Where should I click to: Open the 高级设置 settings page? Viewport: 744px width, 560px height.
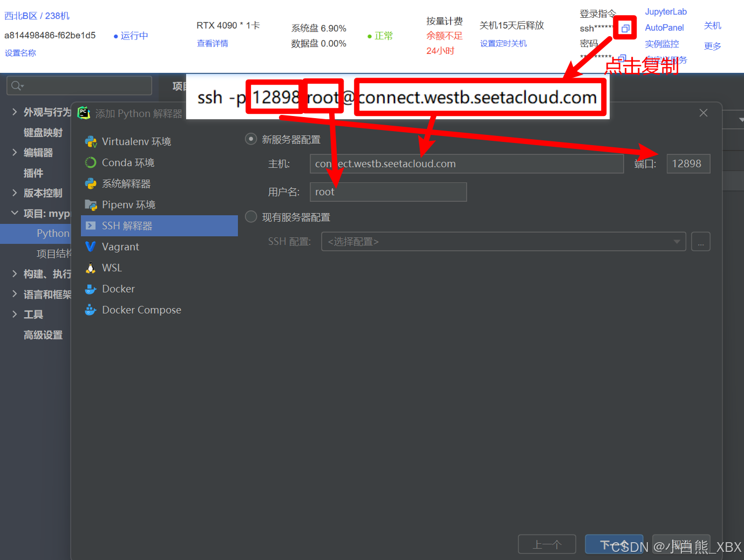point(43,335)
